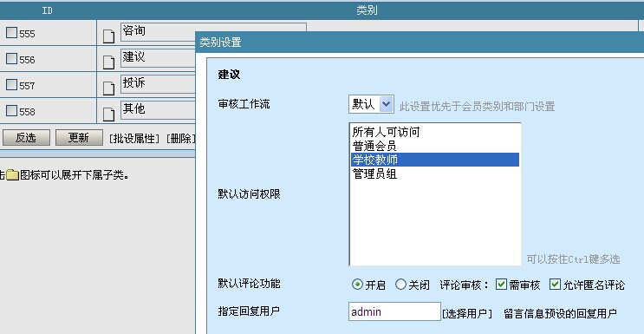This screenshot has width=644, height=334.
Task: Select 所有人可访问 in the permission list
Action: click(x=434, y=132)
